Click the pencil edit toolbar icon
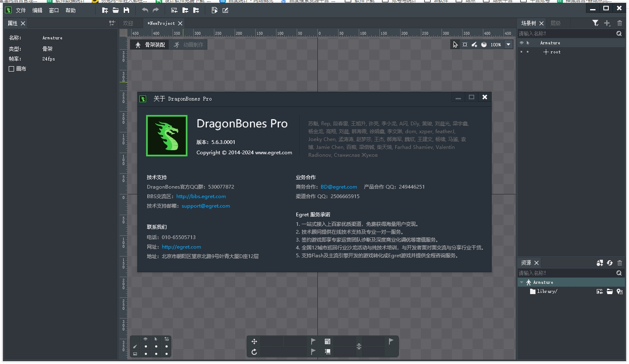The height and width of the screenshot is (364, 629). tap(226, 10)
